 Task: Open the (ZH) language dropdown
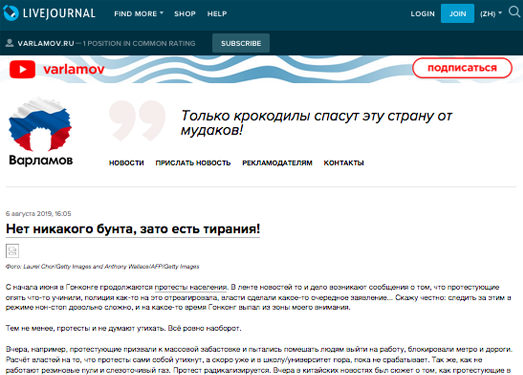pyautogui.click(x=491, y=14)
